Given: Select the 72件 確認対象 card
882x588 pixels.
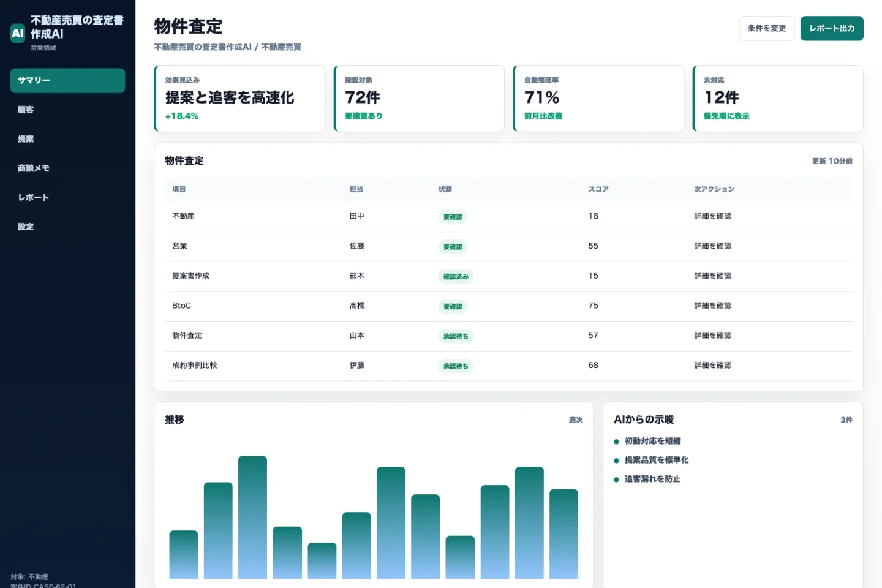Looking at the screenshot, I should (x=419, y=98).
